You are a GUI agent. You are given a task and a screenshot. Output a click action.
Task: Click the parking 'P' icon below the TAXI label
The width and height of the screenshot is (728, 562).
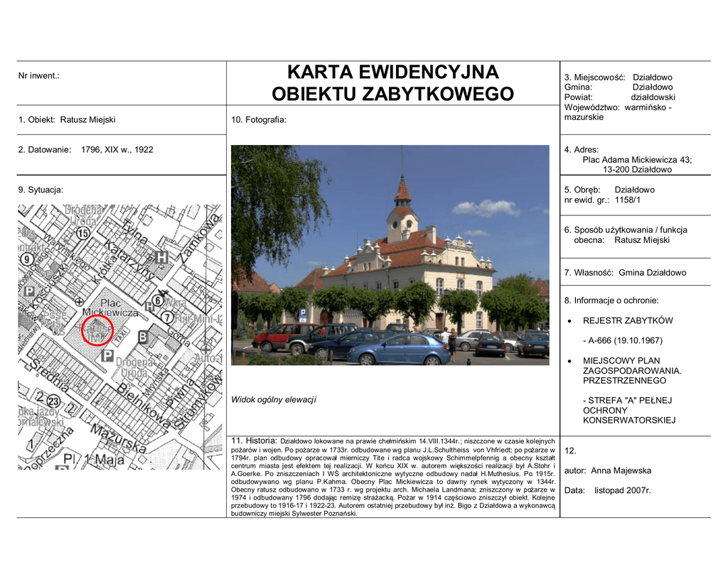(x=108, y=355)
